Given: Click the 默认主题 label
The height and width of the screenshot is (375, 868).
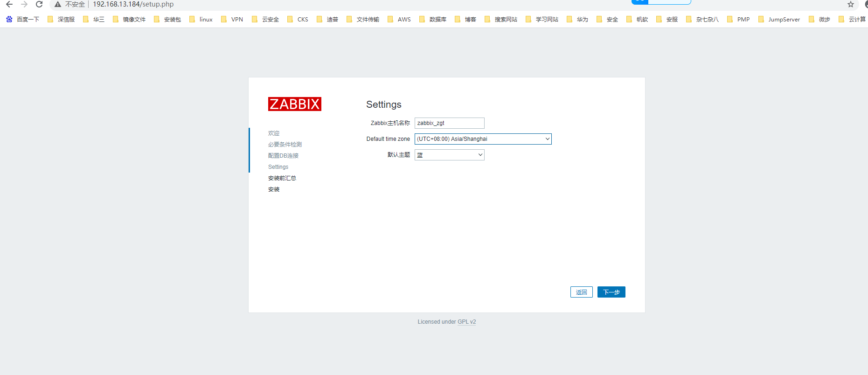Looking at the screenshot, I should [x=398, y=155].
